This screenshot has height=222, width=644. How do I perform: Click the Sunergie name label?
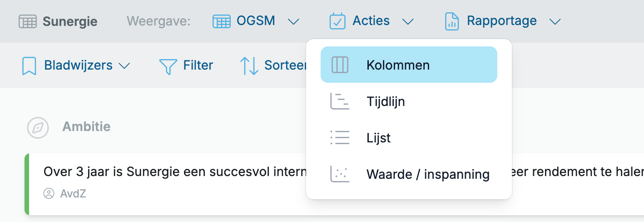[x=70, y=21]
